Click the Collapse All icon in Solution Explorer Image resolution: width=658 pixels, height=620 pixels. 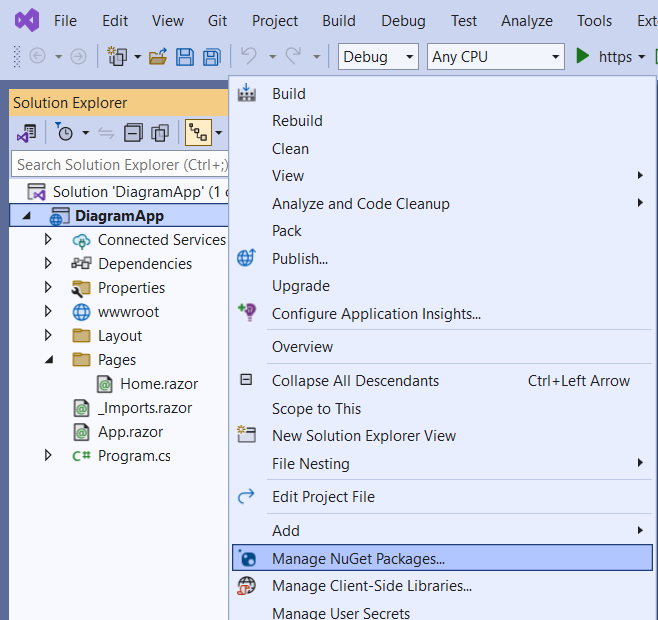coord(133,133)
